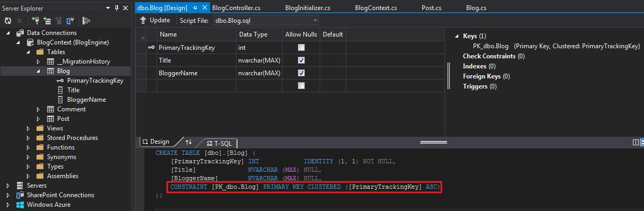Click the column icon next to Title in tree
The image size is (644, 211).
[60, 90]
